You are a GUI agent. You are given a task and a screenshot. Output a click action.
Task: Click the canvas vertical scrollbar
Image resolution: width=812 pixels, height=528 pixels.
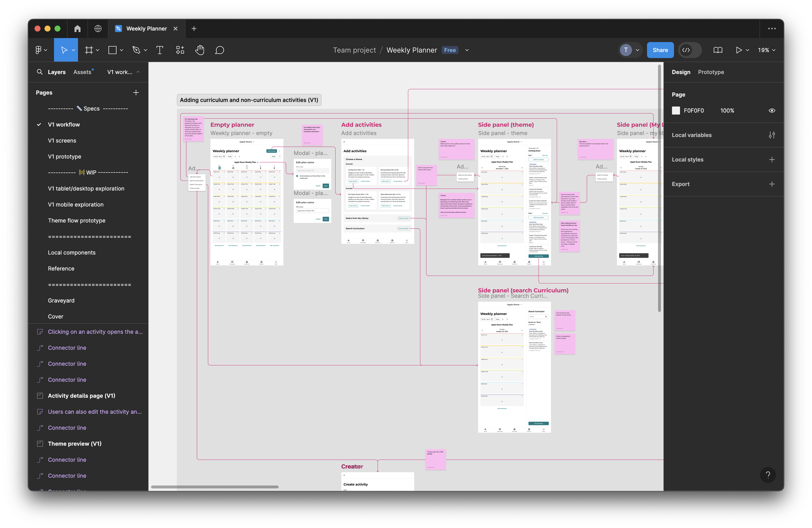[x=659, y=188]
